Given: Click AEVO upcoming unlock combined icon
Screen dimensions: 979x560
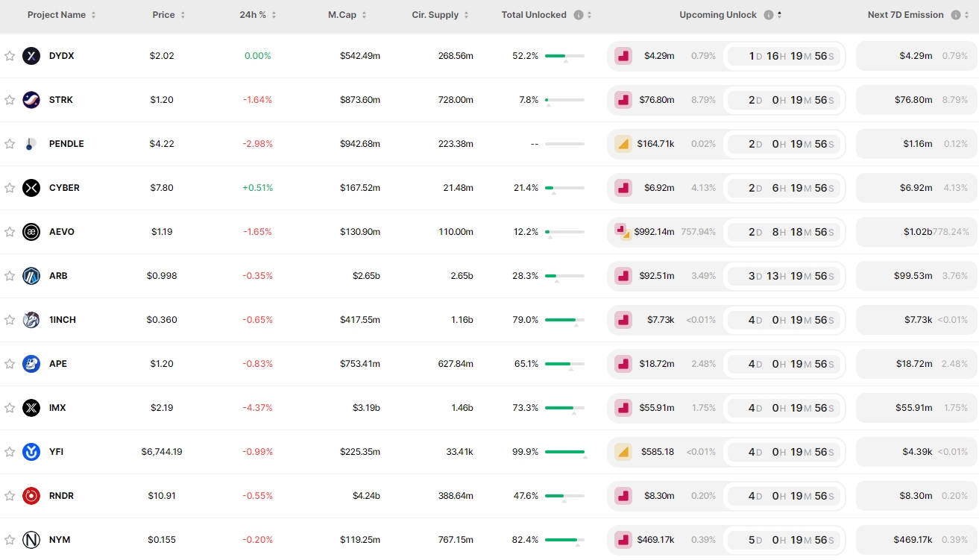Looking at the screenshot, I should coord(623,232).
